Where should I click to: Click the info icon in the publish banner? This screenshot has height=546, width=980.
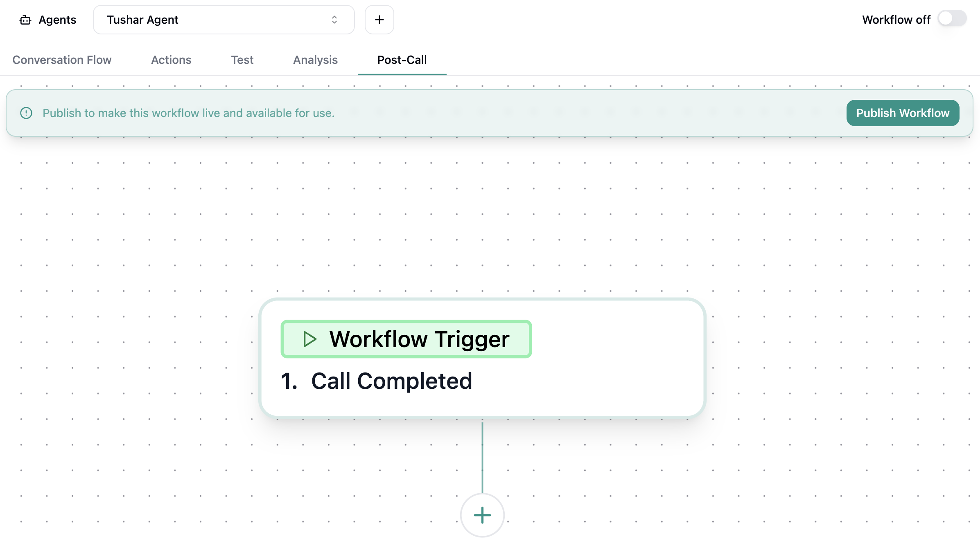pyautogui.click(x=26, y=113)
